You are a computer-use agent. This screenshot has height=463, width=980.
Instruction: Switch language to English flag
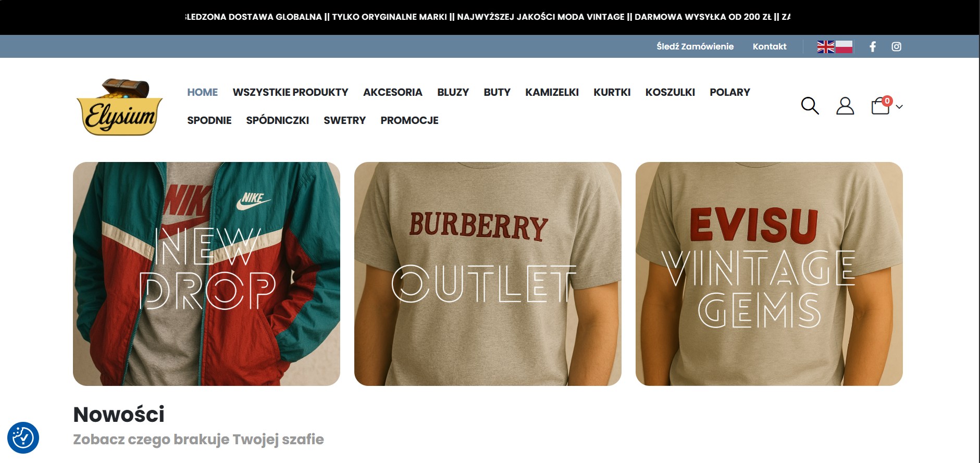pyautogui.click(x=826, y=47)
